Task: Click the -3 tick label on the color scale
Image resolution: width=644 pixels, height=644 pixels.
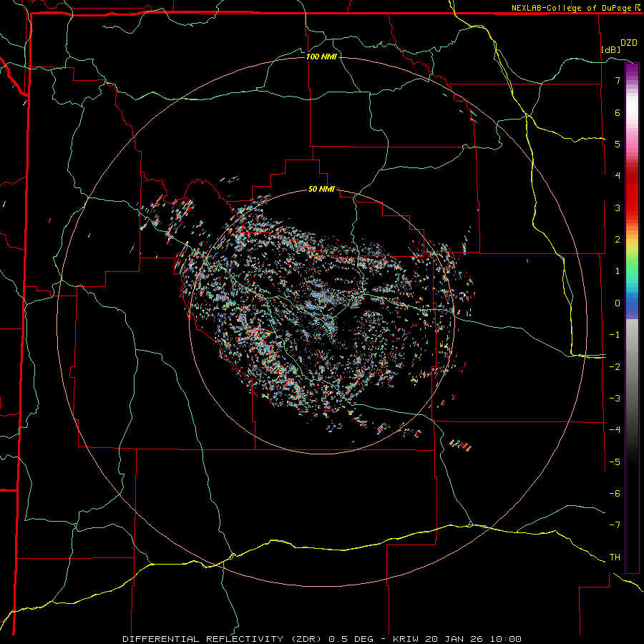Action: [615, 399]
